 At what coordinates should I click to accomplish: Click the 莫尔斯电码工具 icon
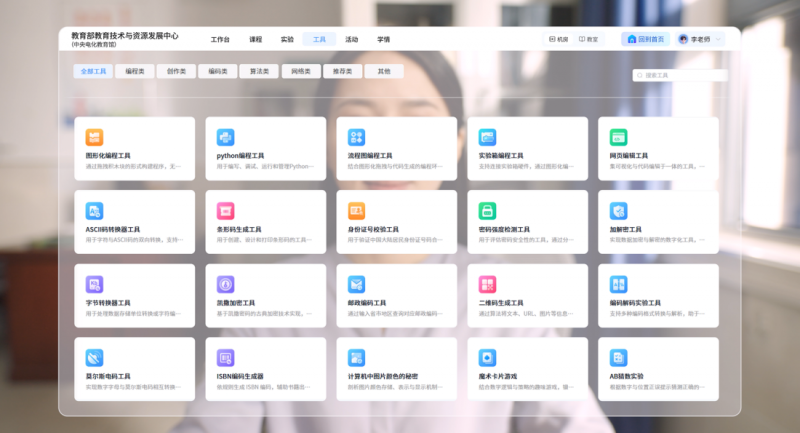point(94,357)
